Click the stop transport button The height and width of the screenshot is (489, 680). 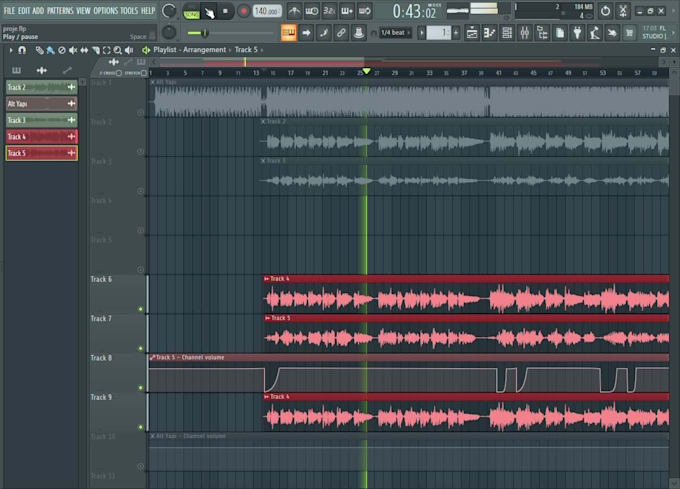[x=225, y=11]
